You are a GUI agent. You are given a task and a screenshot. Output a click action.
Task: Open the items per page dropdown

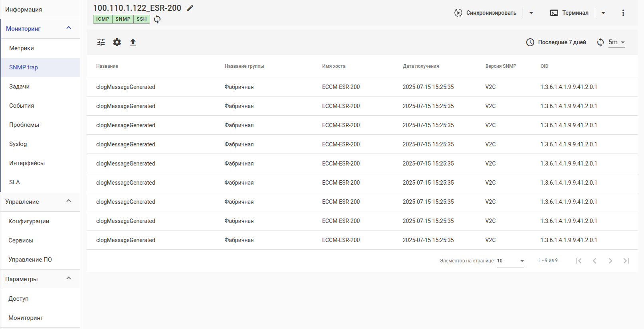pyautogui.click(x=510, y=261)
